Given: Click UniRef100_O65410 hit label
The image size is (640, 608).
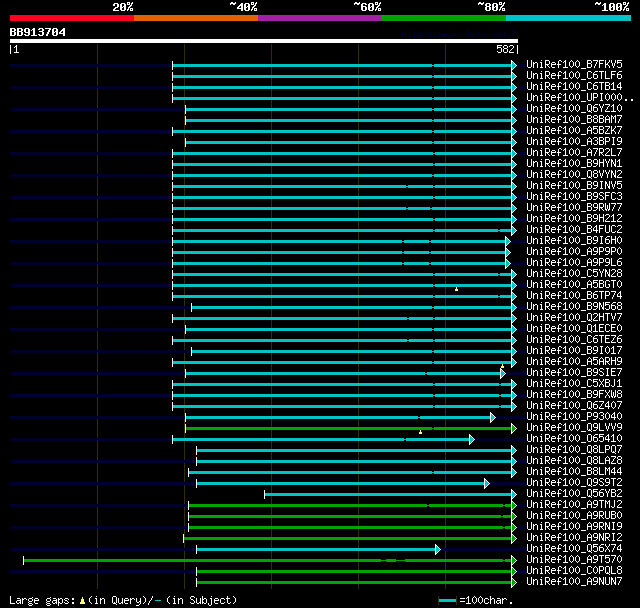Looking at the screenshot, I should click(574, 439).
